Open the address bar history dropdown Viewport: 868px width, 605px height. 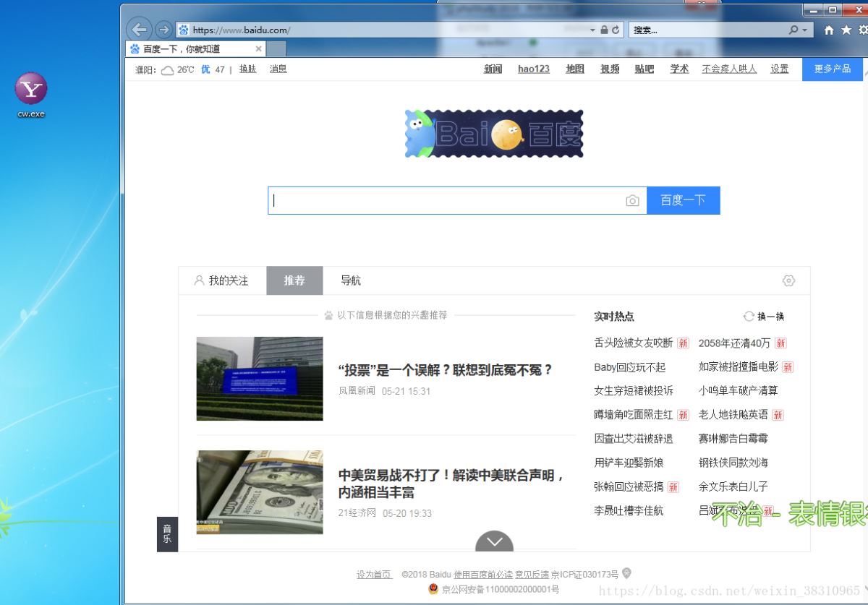tap(593, 30)
